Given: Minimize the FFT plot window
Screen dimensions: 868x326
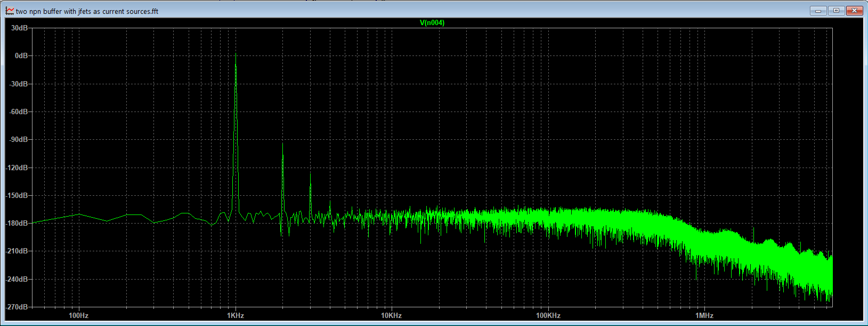Looking at the screenshot, I should click(818, 11).
